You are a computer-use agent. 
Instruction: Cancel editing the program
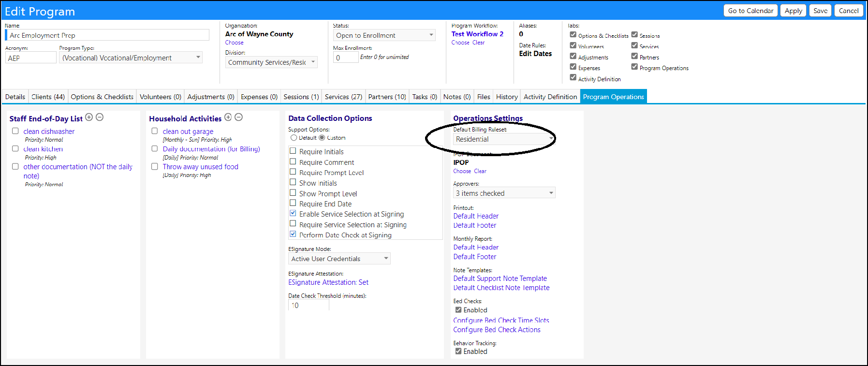[849, 11]
